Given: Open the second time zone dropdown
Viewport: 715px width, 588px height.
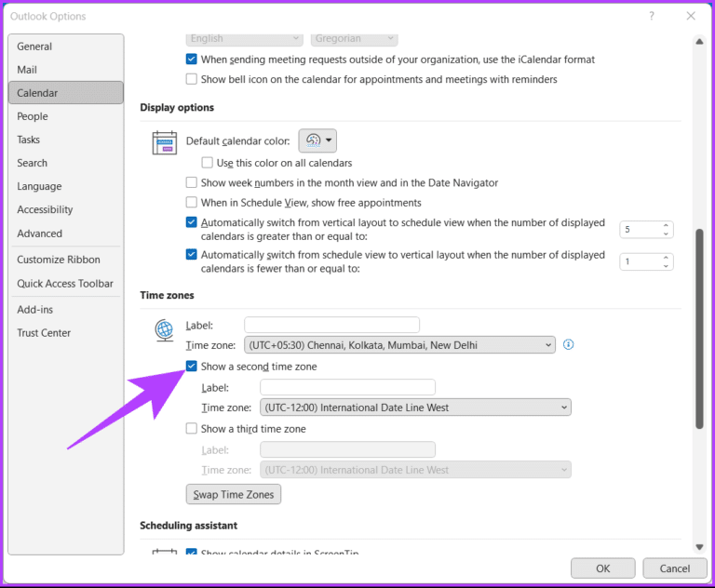Looking at the screenshot, I should click(415, 408).
